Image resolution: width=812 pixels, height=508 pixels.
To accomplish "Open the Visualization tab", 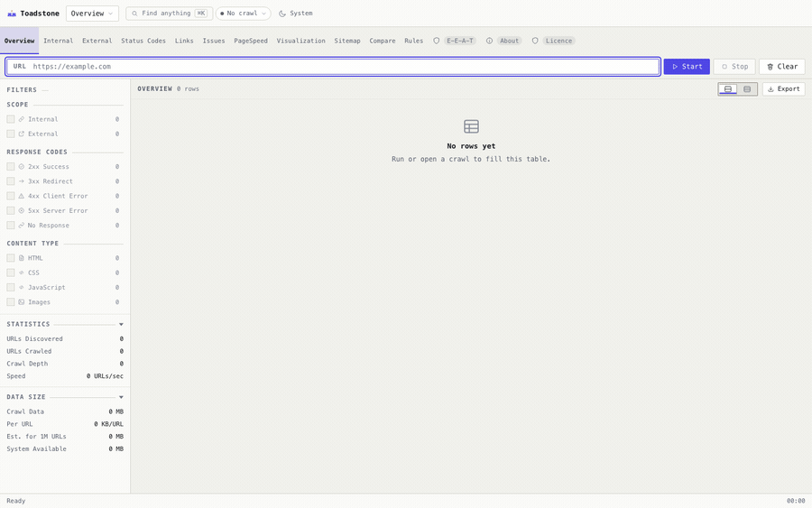I will click(300, 41).
